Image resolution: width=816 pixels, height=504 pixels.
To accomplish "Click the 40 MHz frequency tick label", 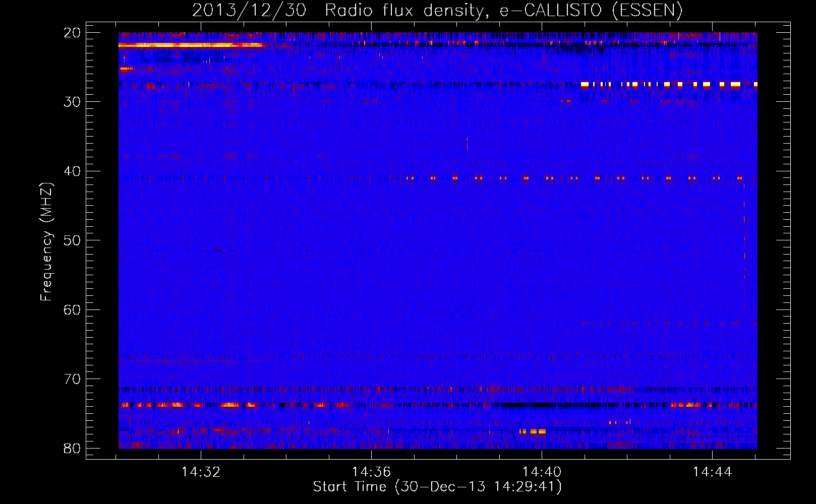I will click(x=72, y=171).
